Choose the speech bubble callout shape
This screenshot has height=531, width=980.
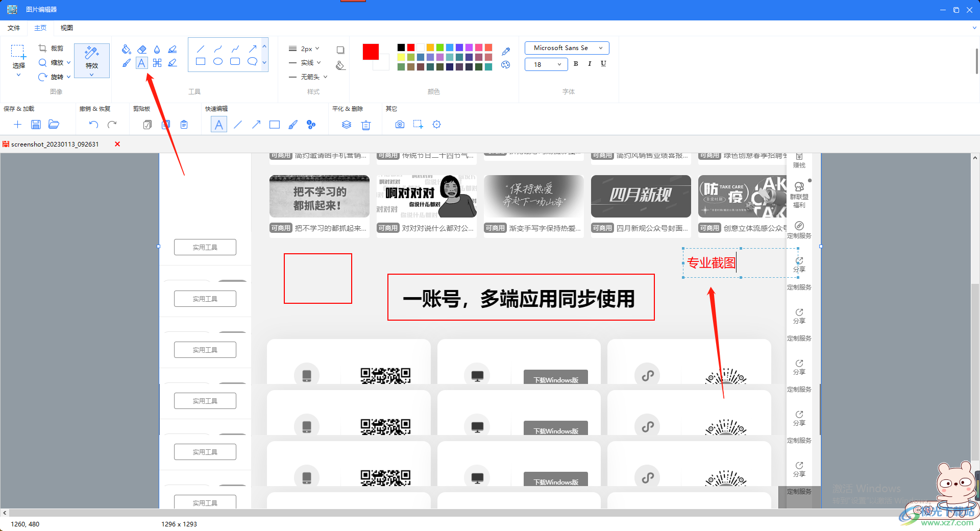click(x=252, y=61)
